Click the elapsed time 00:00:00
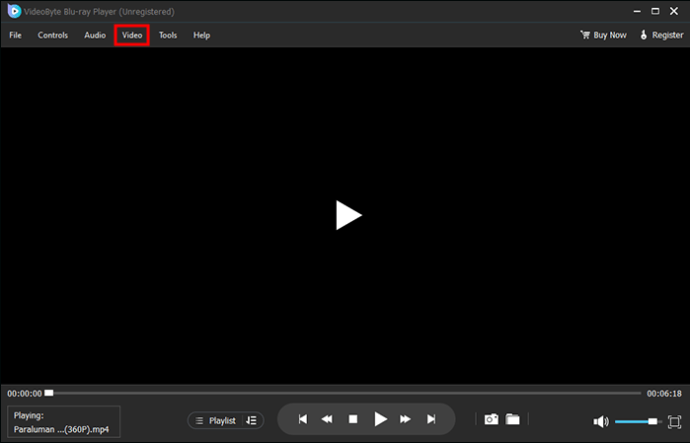 (25, 393)
